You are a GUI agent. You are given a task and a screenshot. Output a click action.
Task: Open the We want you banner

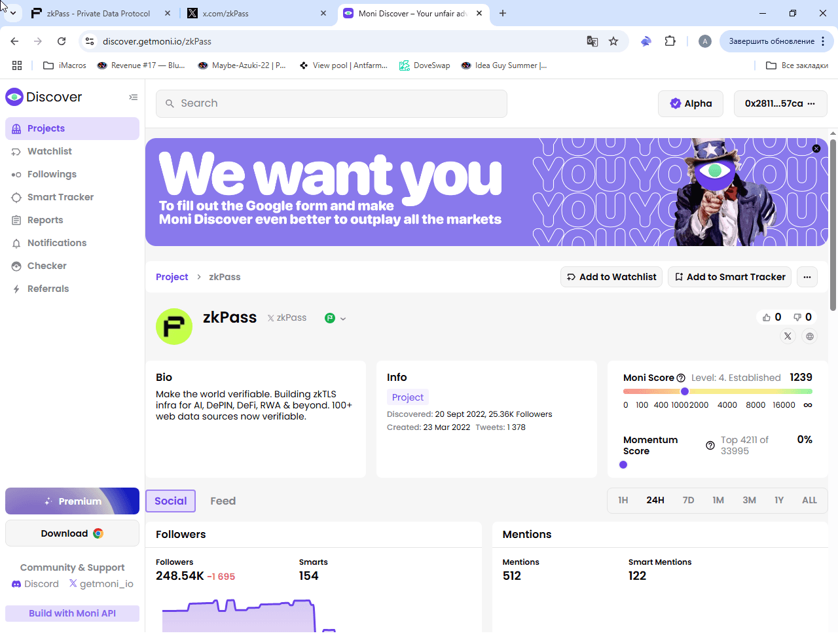(486, 192)
